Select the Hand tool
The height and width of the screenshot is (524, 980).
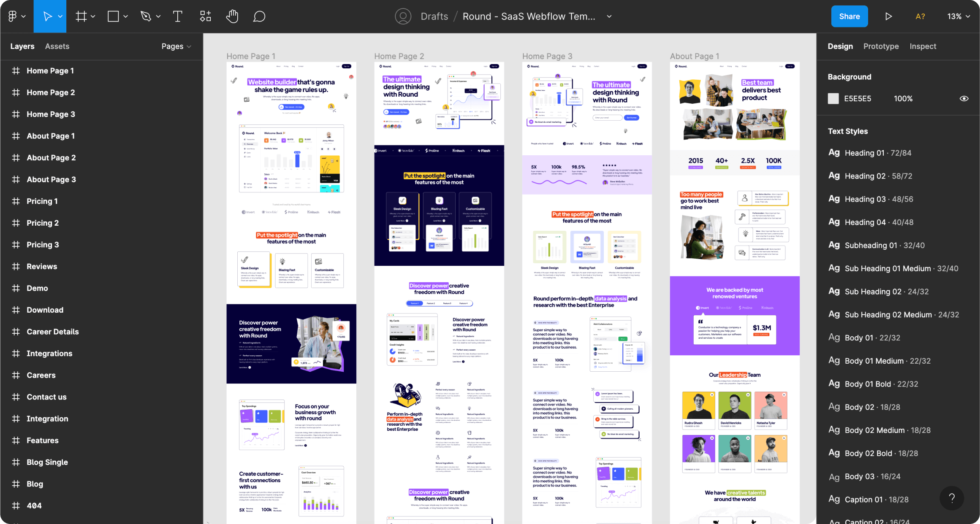click(232, 16)
